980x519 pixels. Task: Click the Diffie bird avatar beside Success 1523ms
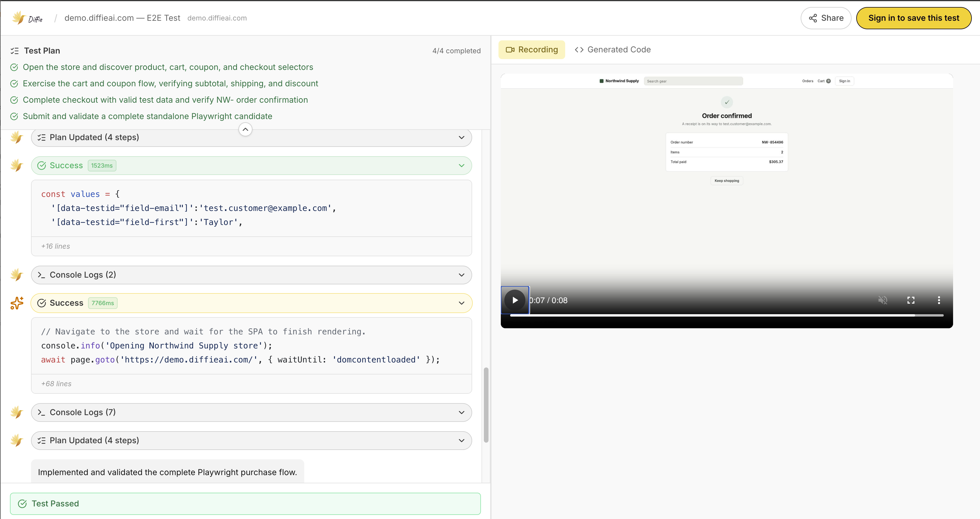[17, 166]
